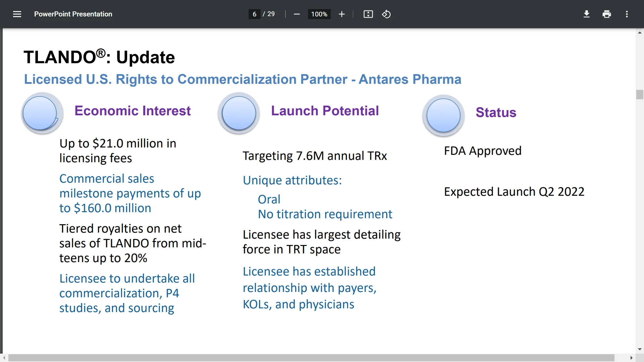Click 'Targeting 7.6M annual TRx' text
Image resolution: width=644 pixels, height=362 pixels.
point(315,156)
